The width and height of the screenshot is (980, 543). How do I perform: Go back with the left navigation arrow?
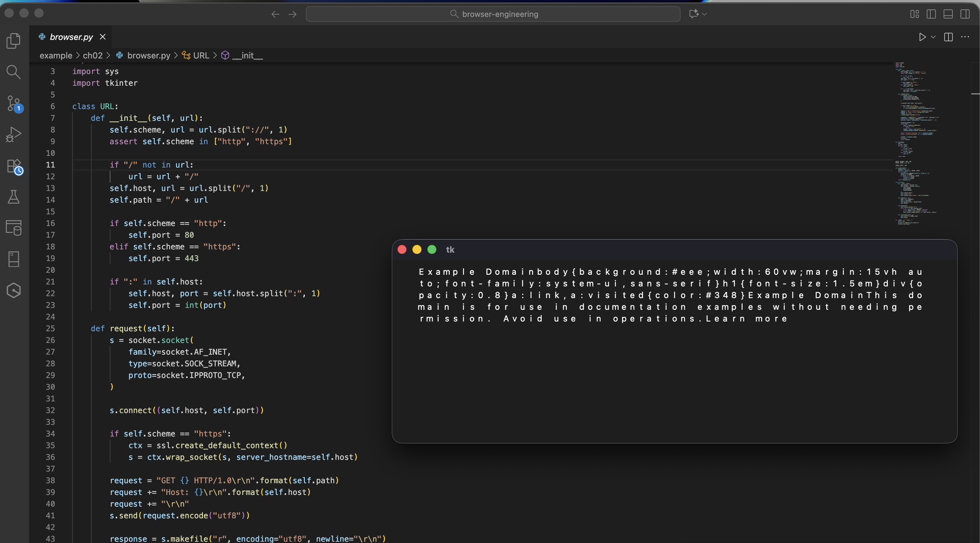[275, 14]
